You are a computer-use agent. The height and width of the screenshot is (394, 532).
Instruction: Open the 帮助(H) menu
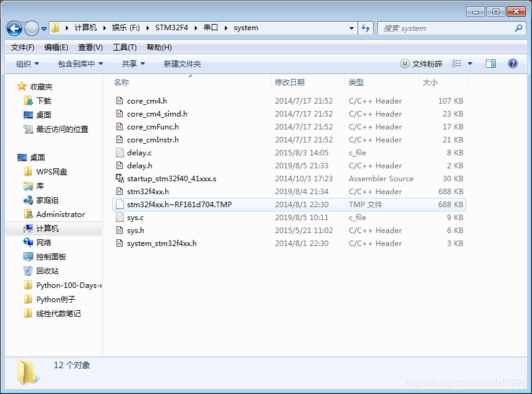click(159, 47)
